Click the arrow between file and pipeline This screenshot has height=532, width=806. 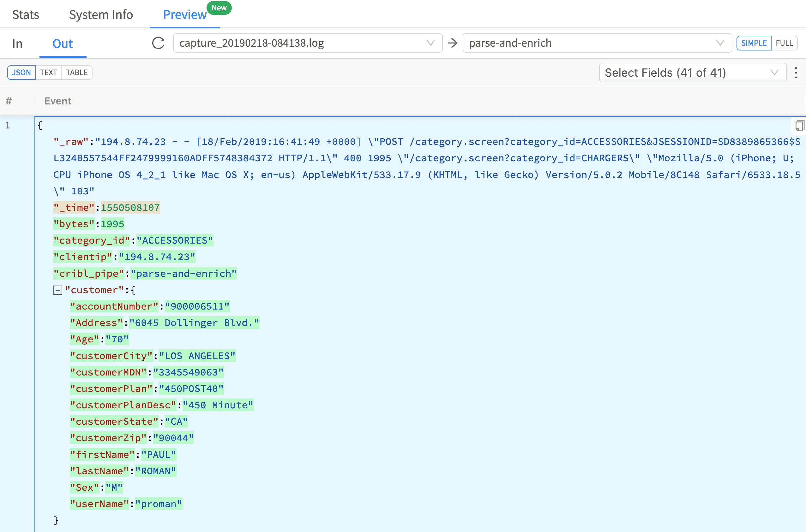coord(452,43)
